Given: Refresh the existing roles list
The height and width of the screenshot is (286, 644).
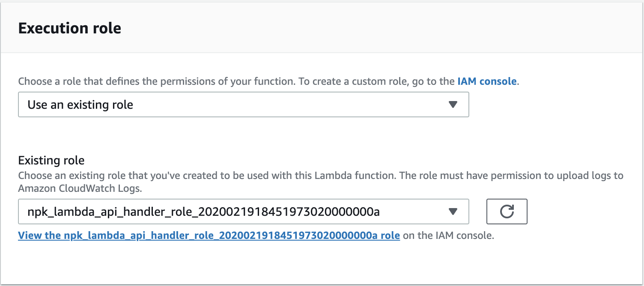Looking at the screenshot, I should pos(507,212).
